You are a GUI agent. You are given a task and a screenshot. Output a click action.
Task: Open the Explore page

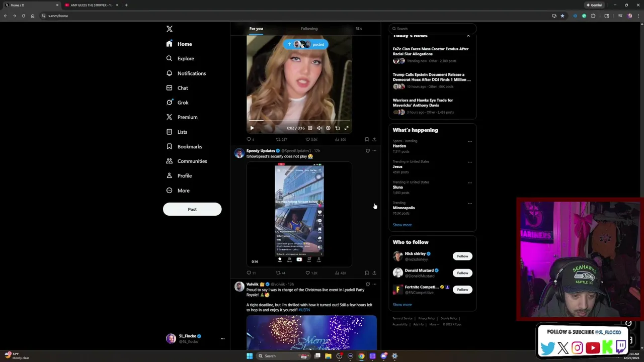pos(180,59)
